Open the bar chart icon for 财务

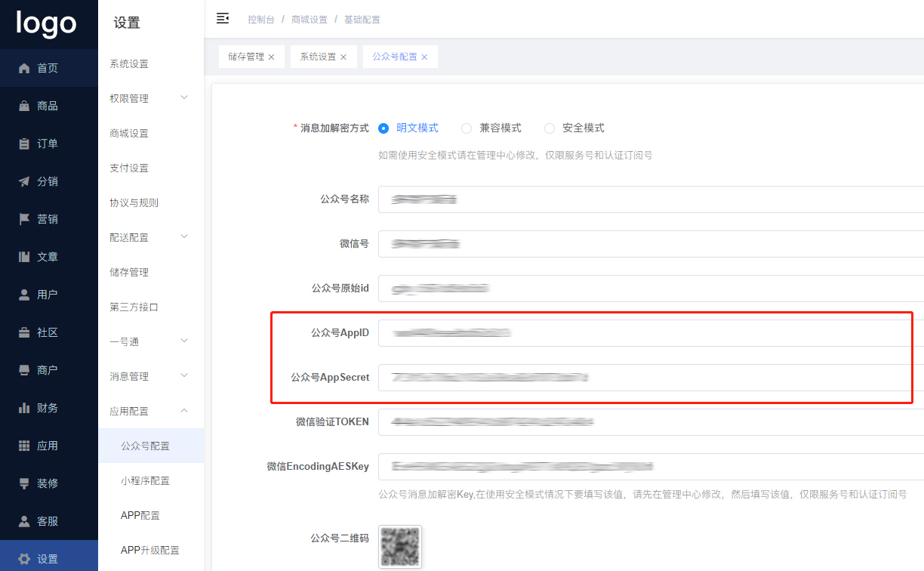[24, 408]
